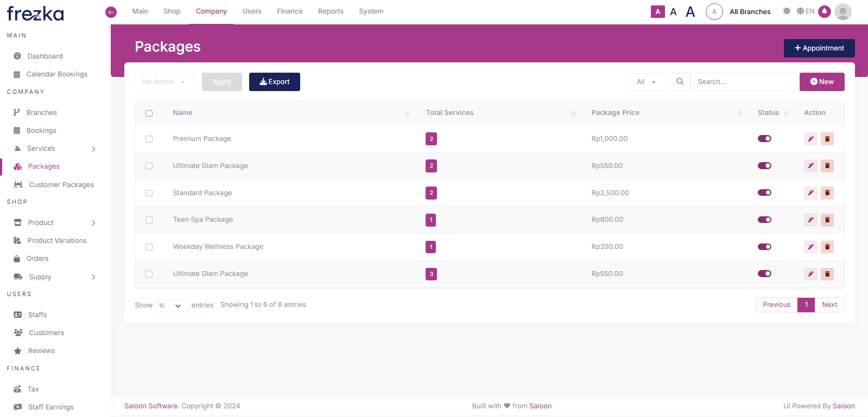This screenshot has width=868, height=417.
Task: Edit the Weekday Wellness Package row
Action: tap(810, 247)
